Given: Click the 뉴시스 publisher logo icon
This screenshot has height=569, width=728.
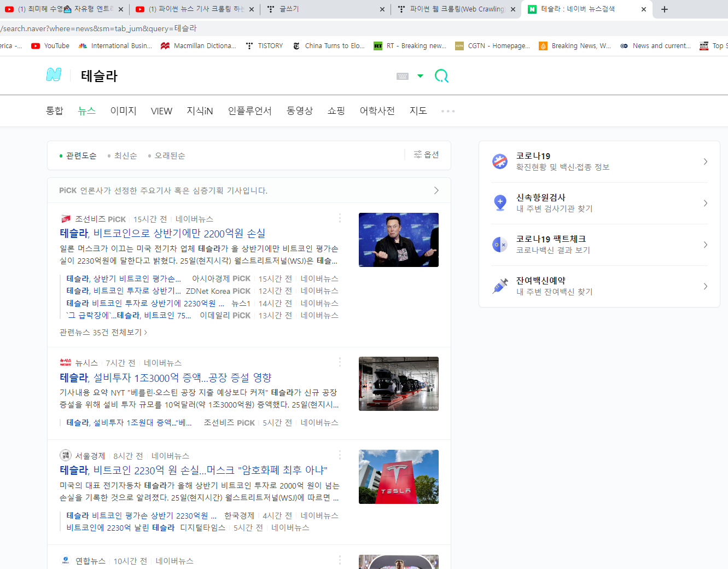Looking at the screenshot, I should (x=66, y=363).
